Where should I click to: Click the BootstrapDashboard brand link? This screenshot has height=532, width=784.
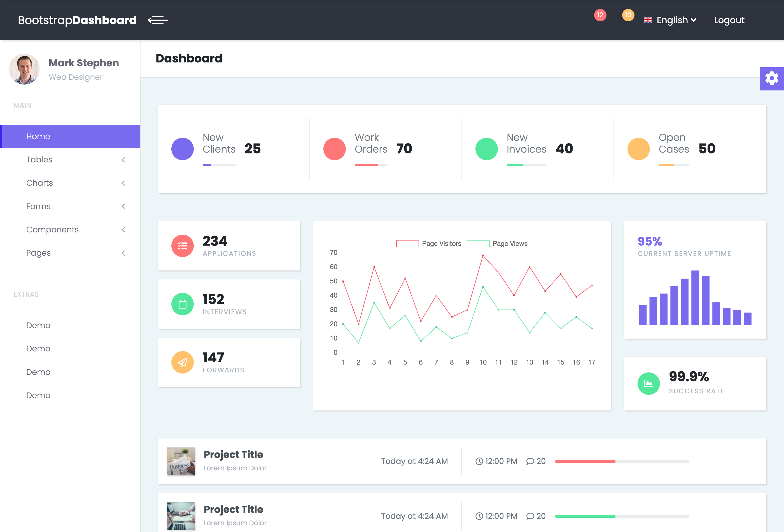pyautogui.click(x=77, y=20)
